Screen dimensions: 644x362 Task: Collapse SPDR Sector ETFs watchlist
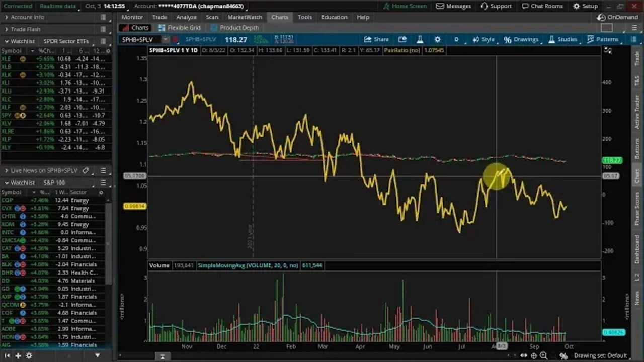6,41
